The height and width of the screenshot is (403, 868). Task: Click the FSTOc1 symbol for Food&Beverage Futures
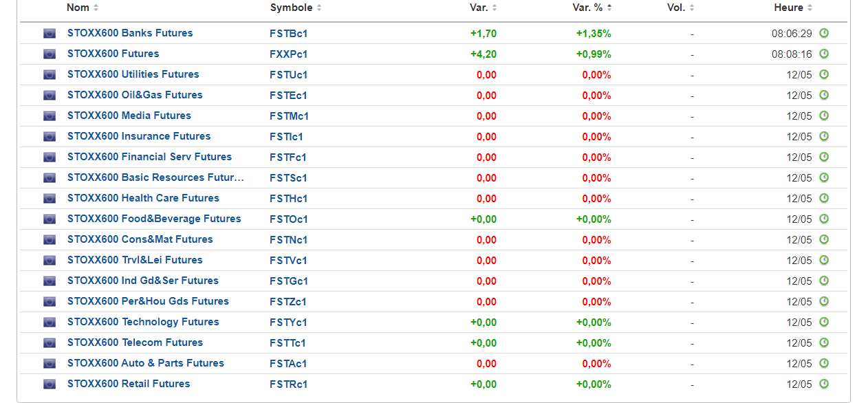pos(289,219)
